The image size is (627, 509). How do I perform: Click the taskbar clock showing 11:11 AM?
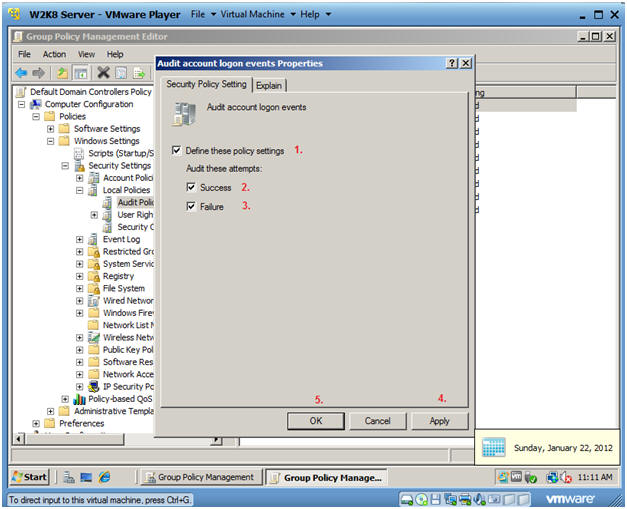pos(595,477)
